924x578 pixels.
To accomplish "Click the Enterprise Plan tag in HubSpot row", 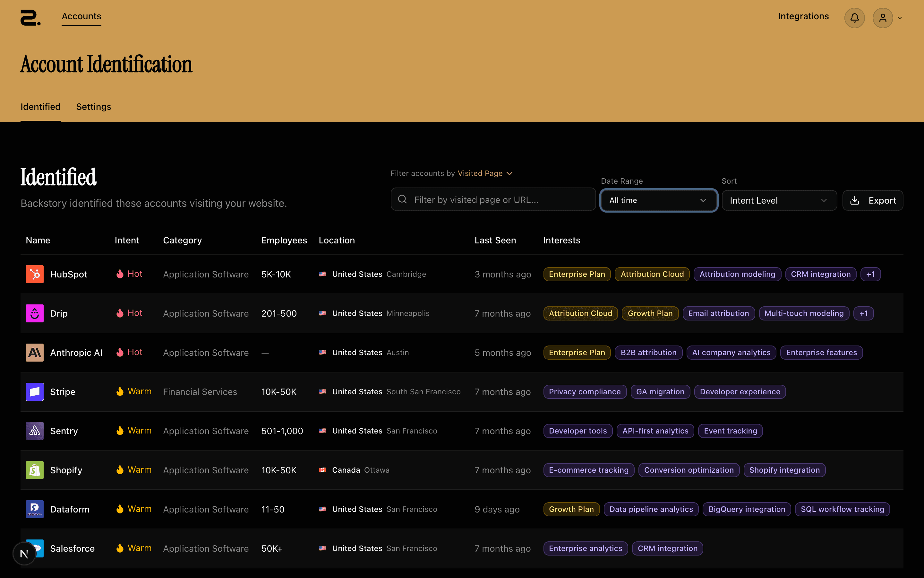I will click(577, 274).
